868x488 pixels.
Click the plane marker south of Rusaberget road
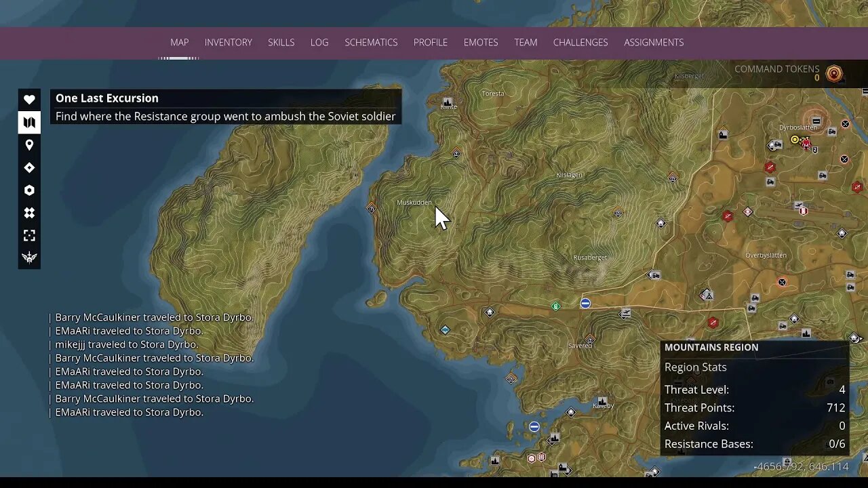(x=625, y=312)
